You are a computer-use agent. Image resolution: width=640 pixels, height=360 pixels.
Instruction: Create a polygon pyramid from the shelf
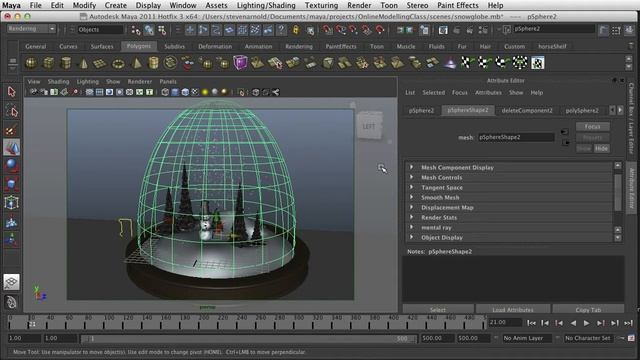point(137,63)
